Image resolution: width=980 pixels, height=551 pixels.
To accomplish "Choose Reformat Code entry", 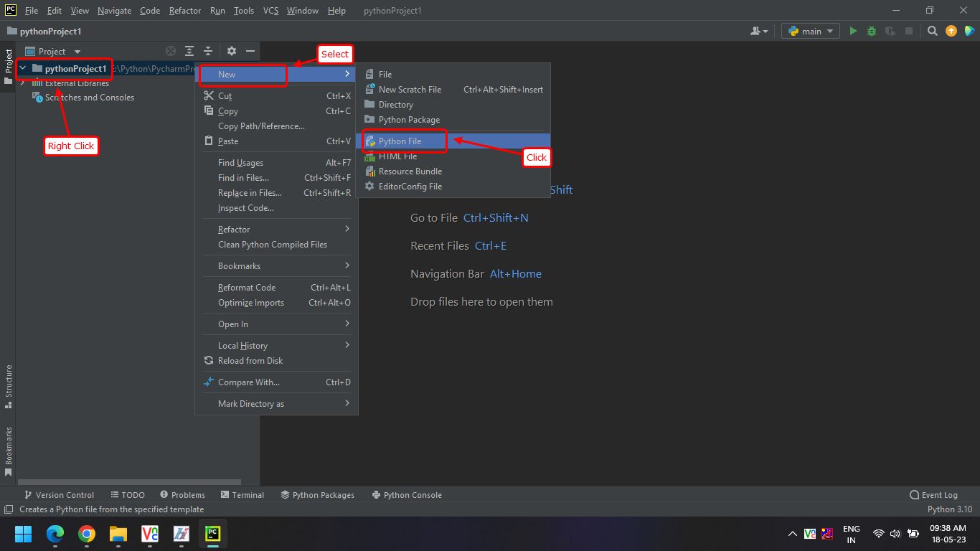I will (x=276, y=288).
